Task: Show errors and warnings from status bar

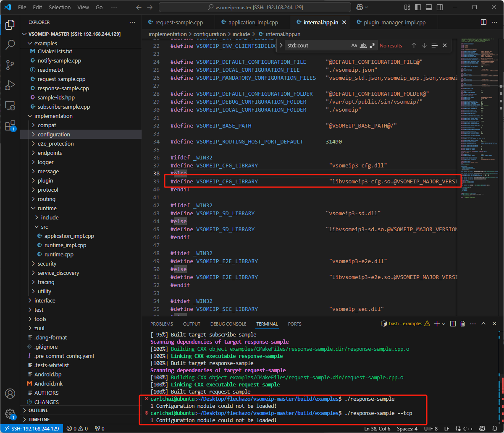Action: pos(77,428)
